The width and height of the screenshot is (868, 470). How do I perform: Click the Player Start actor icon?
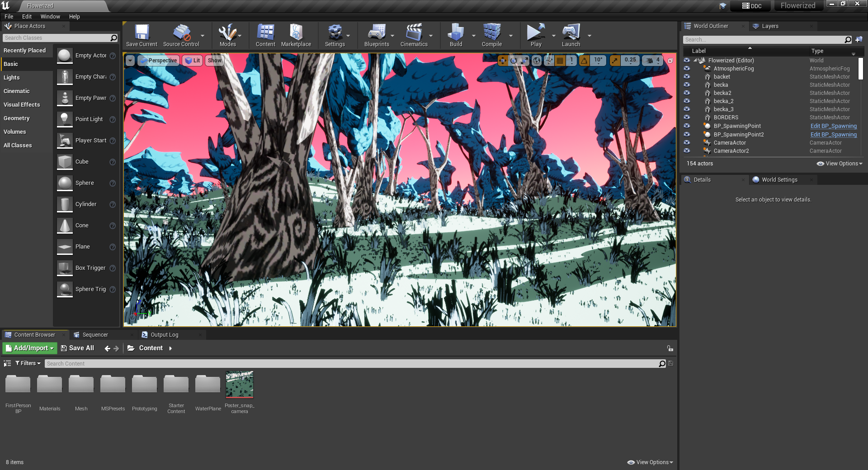pos(65,141)
